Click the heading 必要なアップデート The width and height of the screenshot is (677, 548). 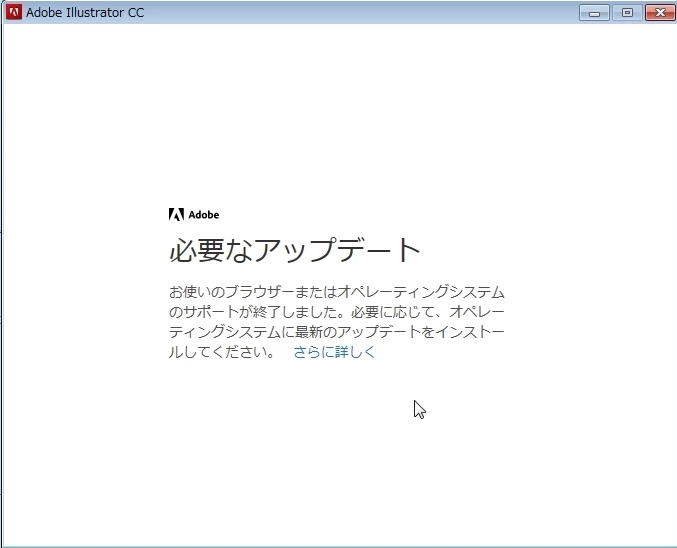tap(295, 250)
